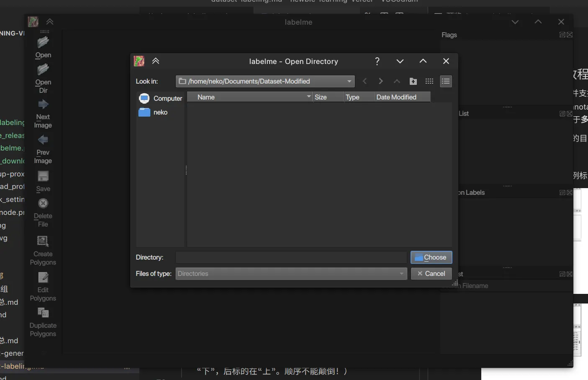Select the Edit Polygons tool
This screenshot has height=380, width=588.
point(43,278)
